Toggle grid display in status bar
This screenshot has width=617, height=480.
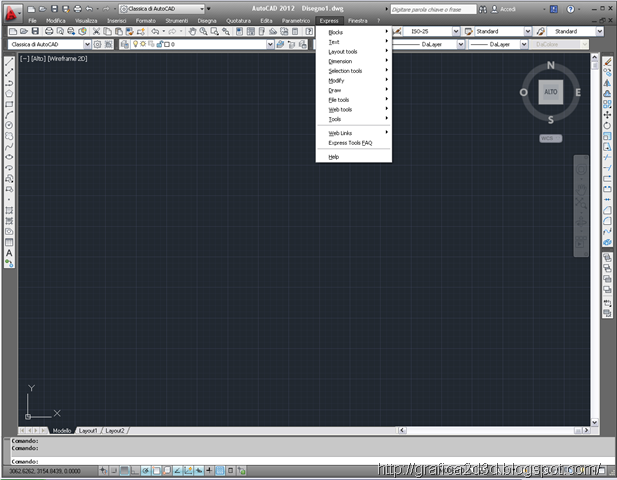coord(124,470)
